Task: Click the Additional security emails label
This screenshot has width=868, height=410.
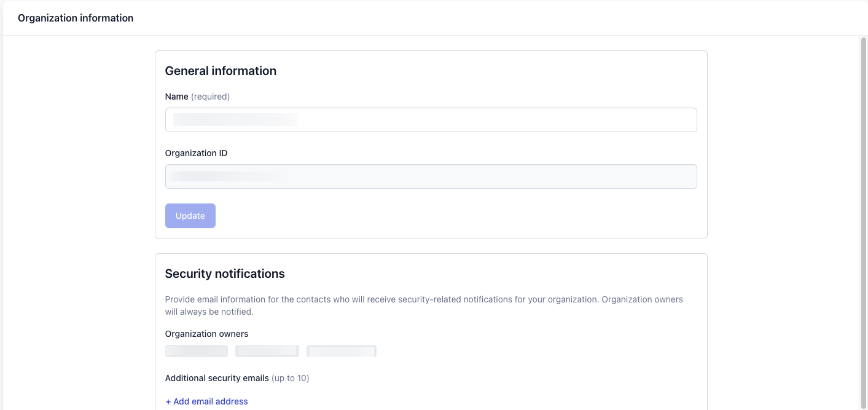Action: pyautogui.click(x=217, y=378)
